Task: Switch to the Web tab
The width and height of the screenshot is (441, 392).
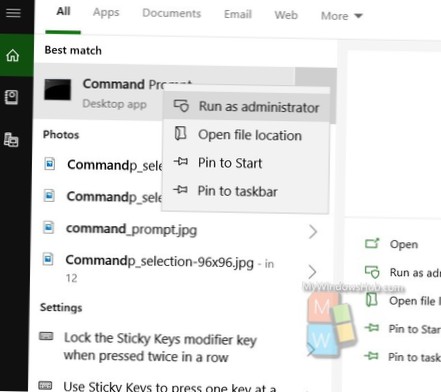Action: (286, 15)
